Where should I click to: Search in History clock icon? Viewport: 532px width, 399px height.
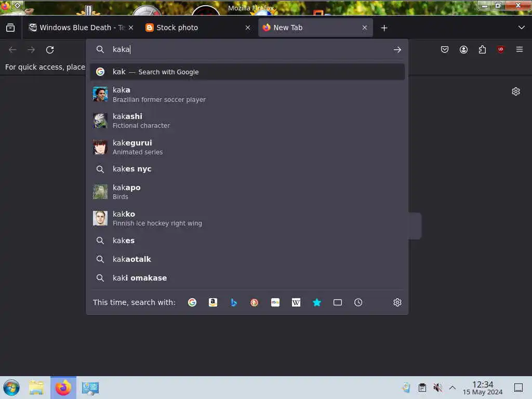click(x=358, y=302)
